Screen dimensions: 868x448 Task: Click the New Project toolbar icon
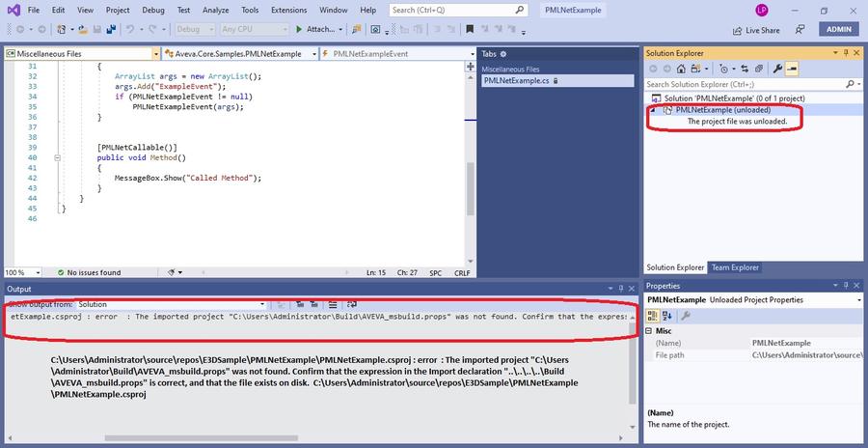tap(62, 29)
